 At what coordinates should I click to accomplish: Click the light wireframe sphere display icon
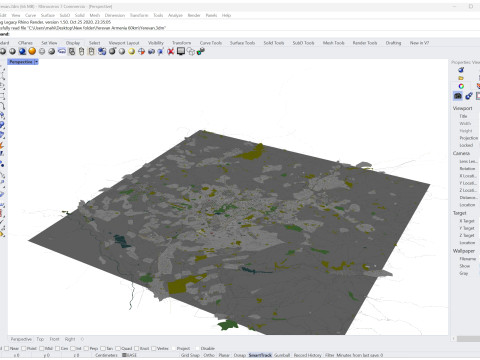pyautogui.click(x=42, y=51)
